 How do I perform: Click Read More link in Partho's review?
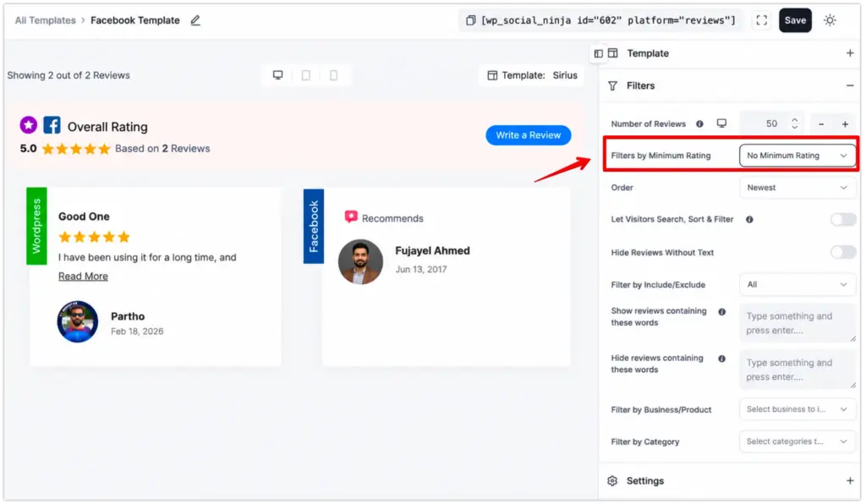tap(84, 277)
